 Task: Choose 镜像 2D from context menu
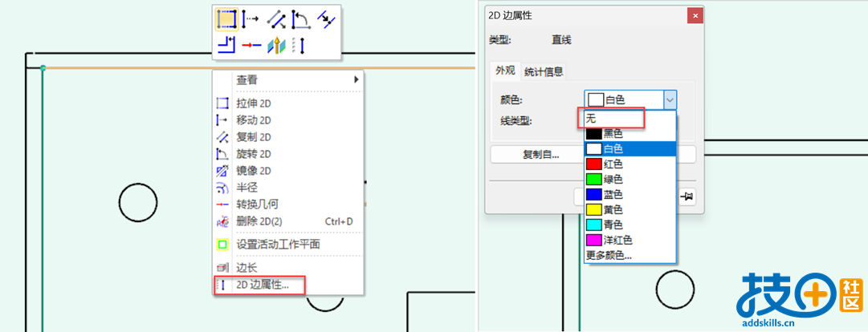tap(287, 171)
